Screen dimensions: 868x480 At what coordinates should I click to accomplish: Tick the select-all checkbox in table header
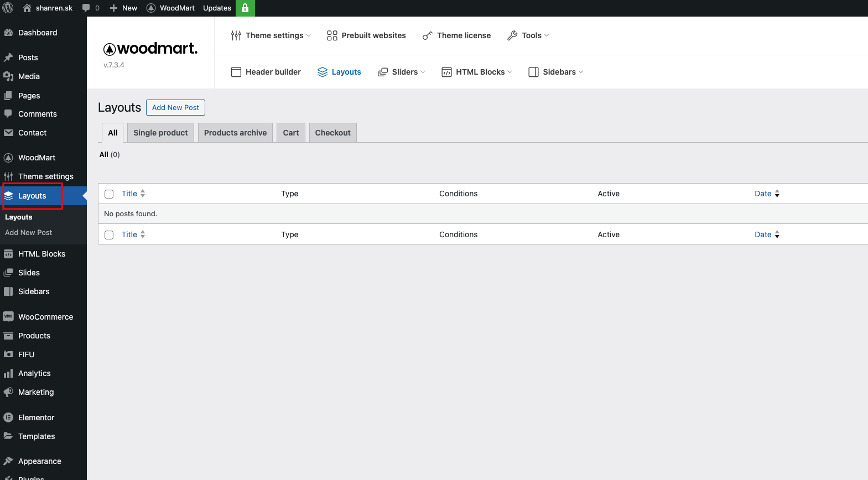pos(109,194)
